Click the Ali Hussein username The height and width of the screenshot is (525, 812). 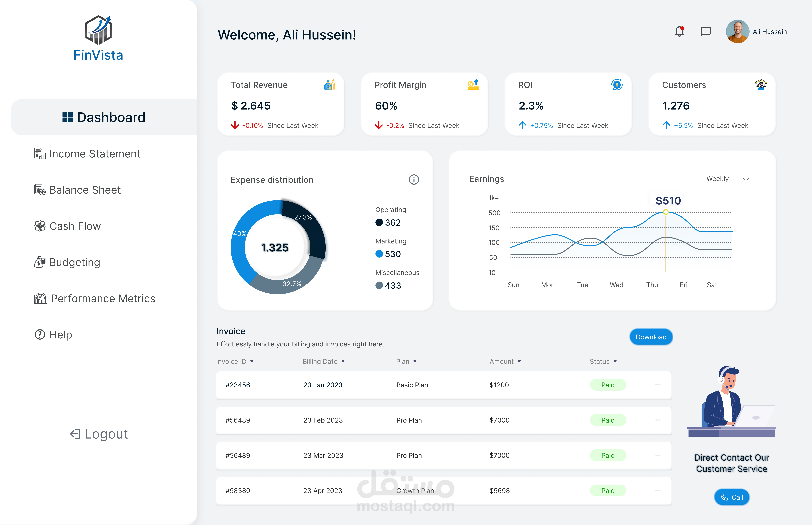[770, 32]
